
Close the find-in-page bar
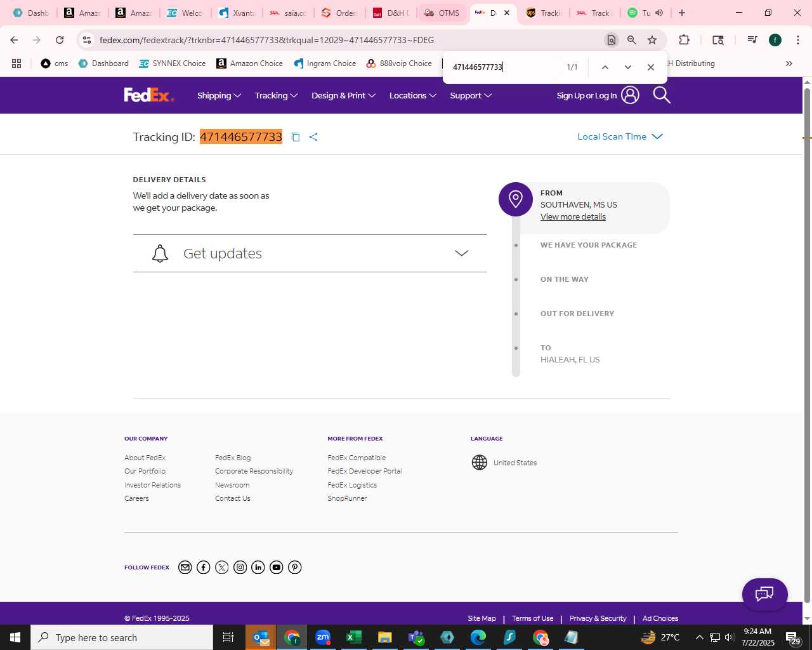pyautogui.click(x=651, y=67)
